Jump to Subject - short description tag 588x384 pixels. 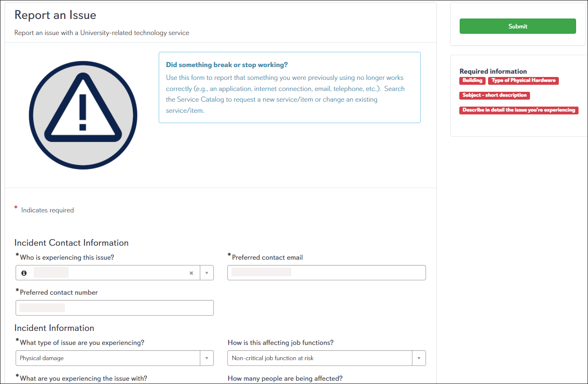(x=494, y=95)
